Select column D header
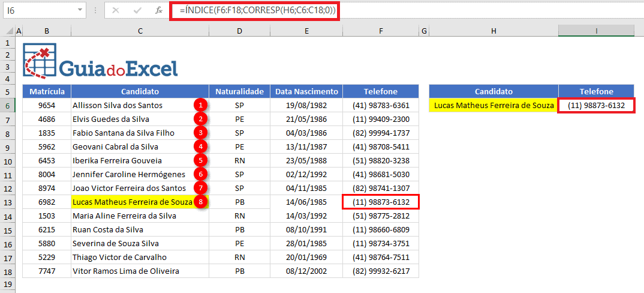 (x=239, y=31)
